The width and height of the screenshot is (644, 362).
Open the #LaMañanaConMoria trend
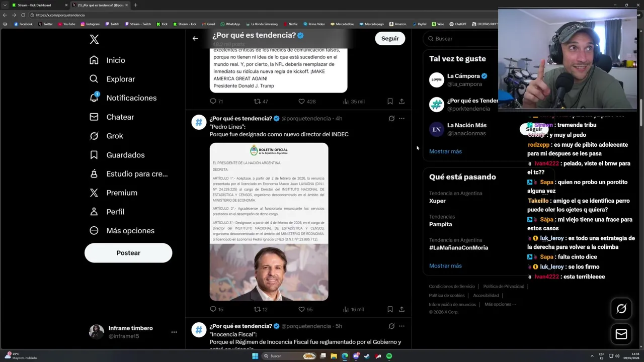(458, 247)
